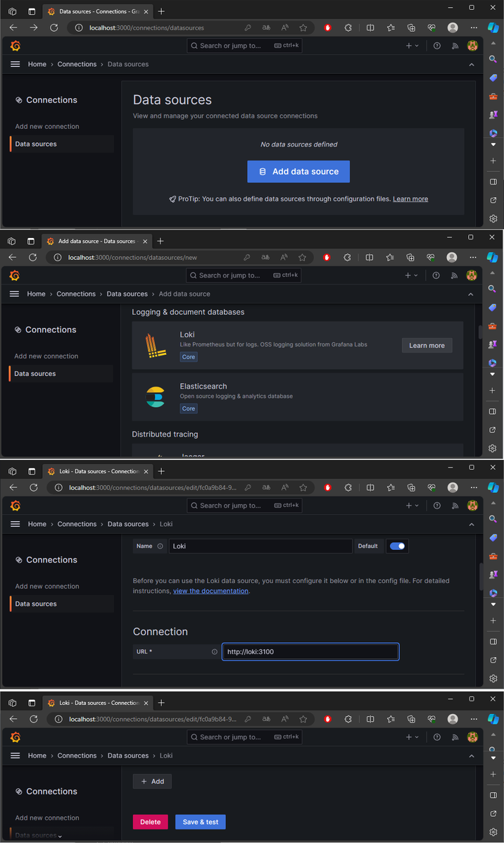Click the Save & test button
The width and height of the screenshot is (504, 845).
(x=201, y=822)
